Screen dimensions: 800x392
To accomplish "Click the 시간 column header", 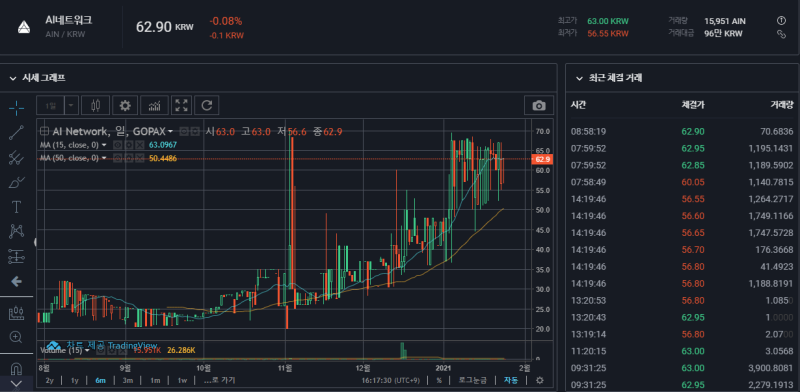I will pos(578,105).
